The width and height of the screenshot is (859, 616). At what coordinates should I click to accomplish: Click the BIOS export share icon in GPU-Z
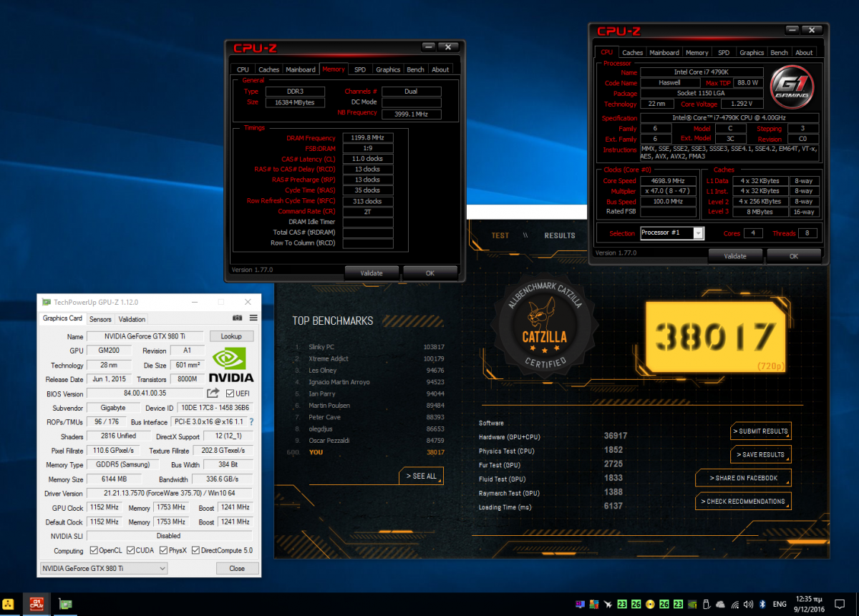[213, 393]
